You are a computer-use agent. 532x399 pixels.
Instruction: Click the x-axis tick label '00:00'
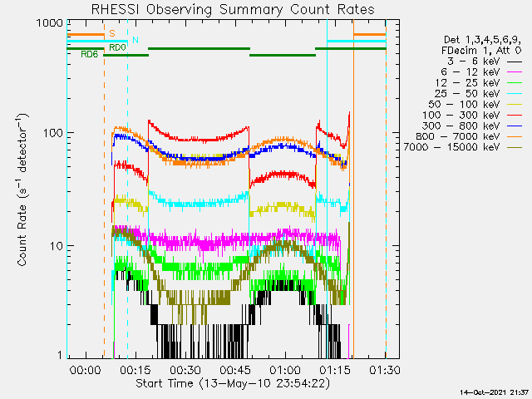(x=85, y=370)
